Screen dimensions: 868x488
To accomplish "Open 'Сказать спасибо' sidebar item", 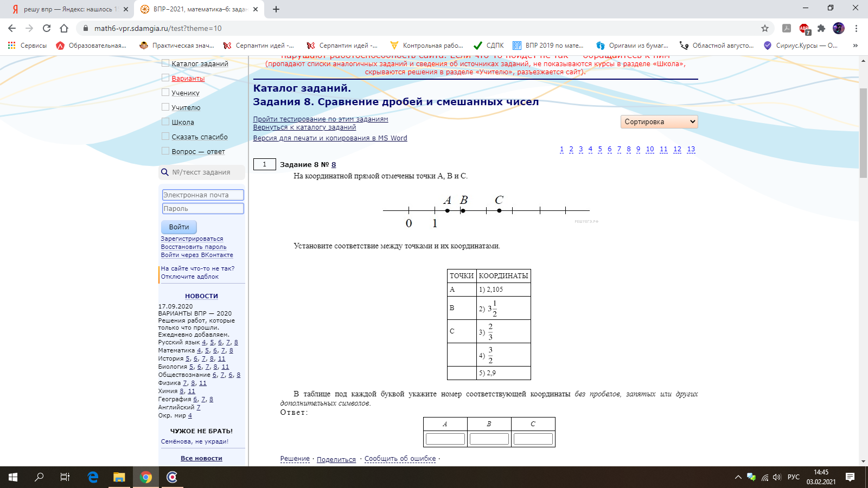I will [200, 137].
